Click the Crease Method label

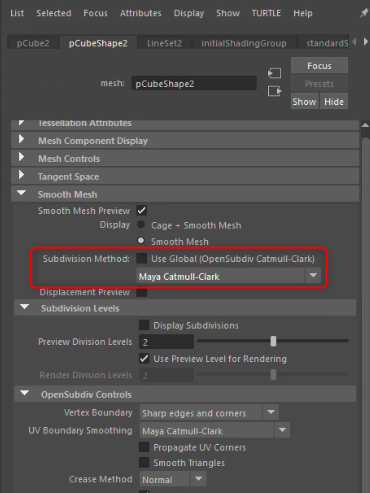(100, 479)
